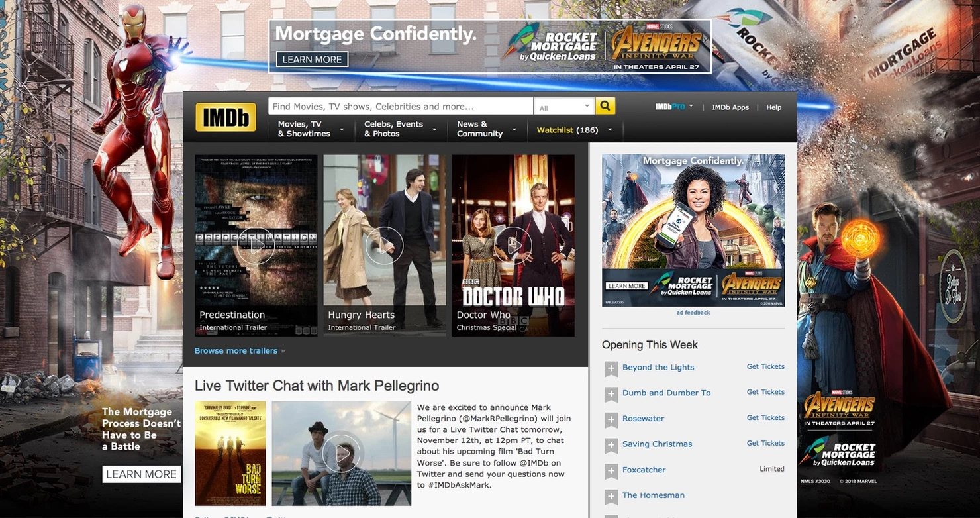Get Tickets for Beyond the Lights
The width and height of the screenshot is (980, 518).
pos(765,366)
